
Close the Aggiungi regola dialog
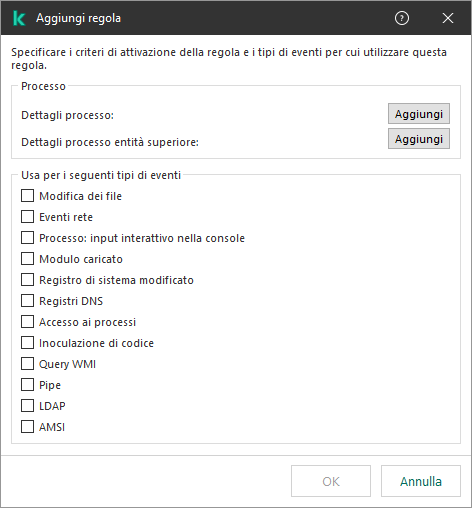coord(448,18)
